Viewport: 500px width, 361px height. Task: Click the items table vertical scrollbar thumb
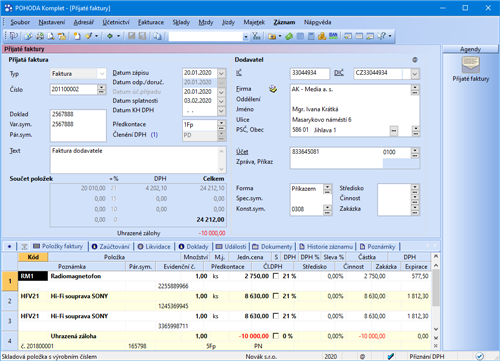[435, 288]
